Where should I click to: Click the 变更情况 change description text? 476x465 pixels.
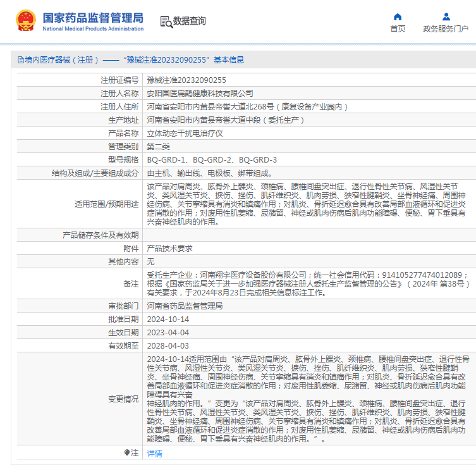coord(308,399)
